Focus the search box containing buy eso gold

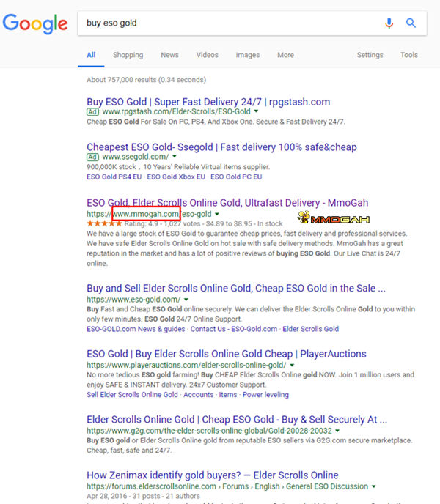point(252,23)
